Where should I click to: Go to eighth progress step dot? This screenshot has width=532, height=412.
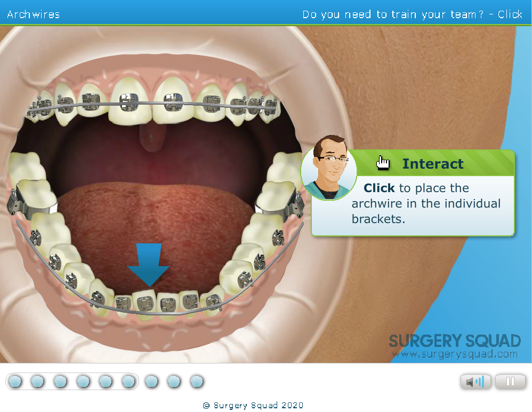174,381
